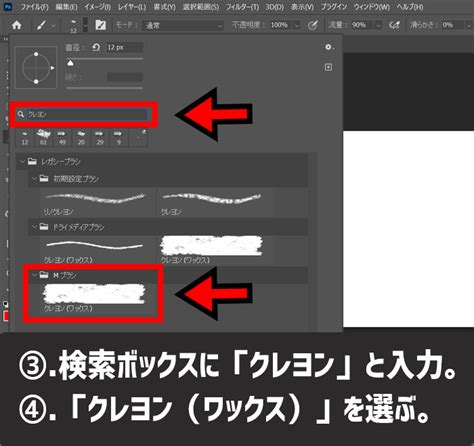
Task: Collapse the レガシーブラシ group chevron
Action: 22,162
